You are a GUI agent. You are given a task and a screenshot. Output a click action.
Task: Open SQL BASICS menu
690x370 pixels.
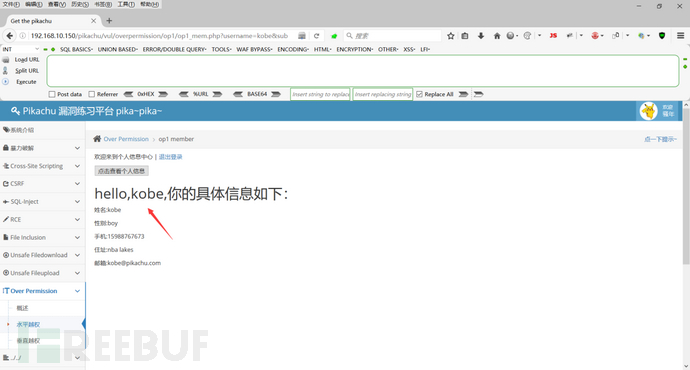pyautogui.click(x=76, y=49)
